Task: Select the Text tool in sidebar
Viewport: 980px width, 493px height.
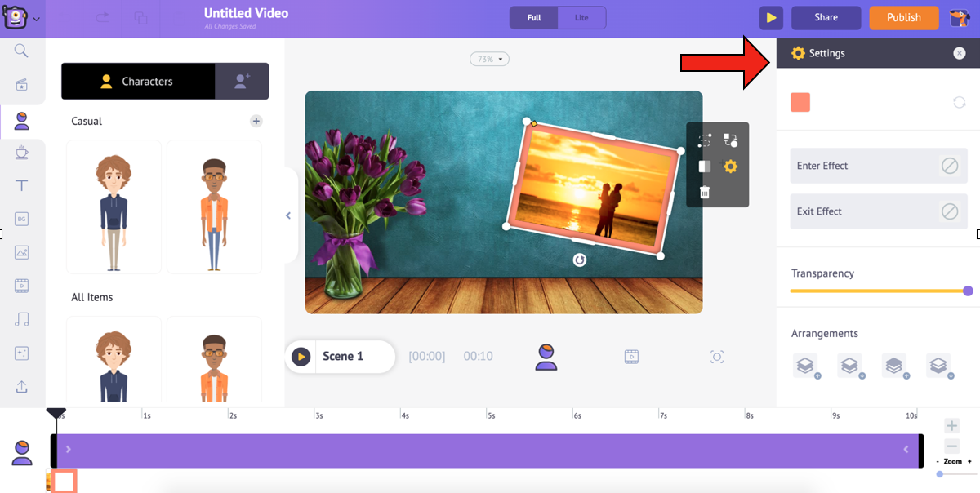Action: 22,185
